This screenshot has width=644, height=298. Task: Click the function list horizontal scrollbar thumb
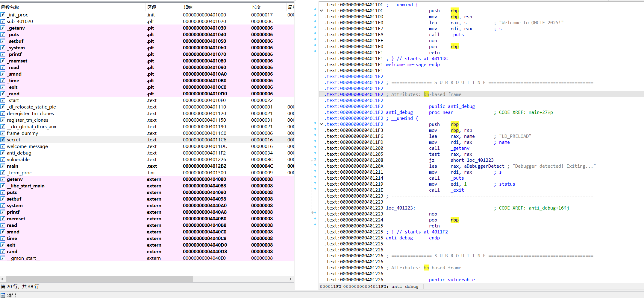click(x=99, y=279)
